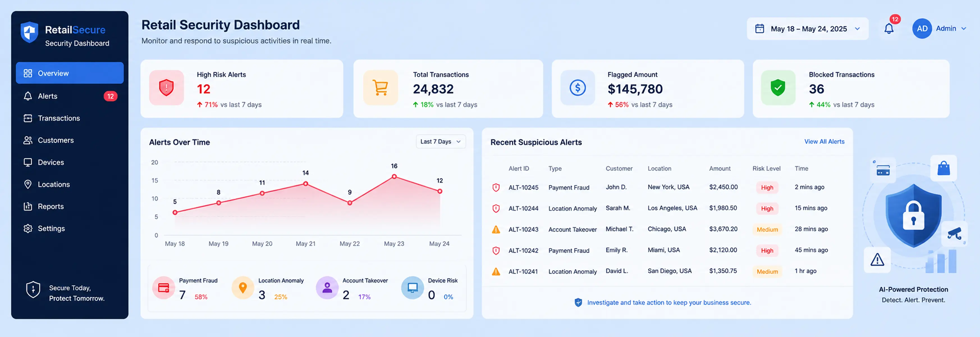This screenshot has height=337, width=980.
Task: Open the Last 7 Days chart filter
Action: pos(441,142)
